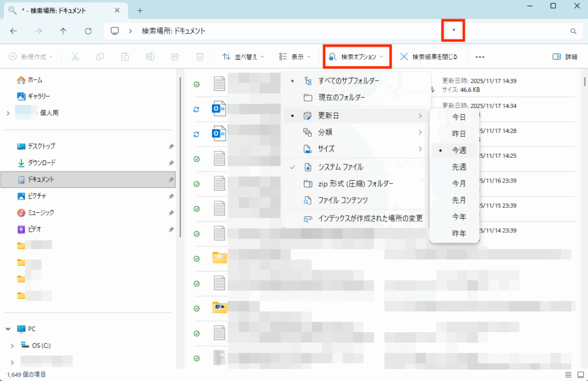Toggle the 詳細 details pane button
The width and height of the screenshot is (588, 381).
tap(565, 57)
